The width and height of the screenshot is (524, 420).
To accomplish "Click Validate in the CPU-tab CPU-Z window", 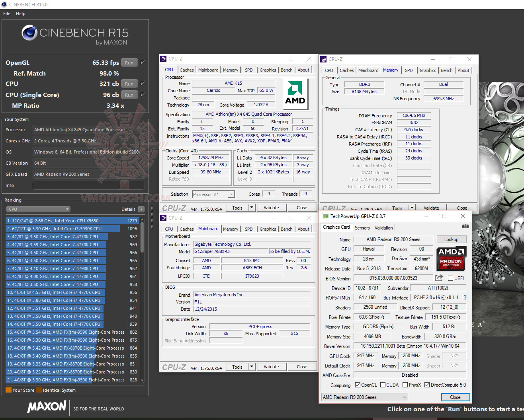I will click(x=271, y=208).
